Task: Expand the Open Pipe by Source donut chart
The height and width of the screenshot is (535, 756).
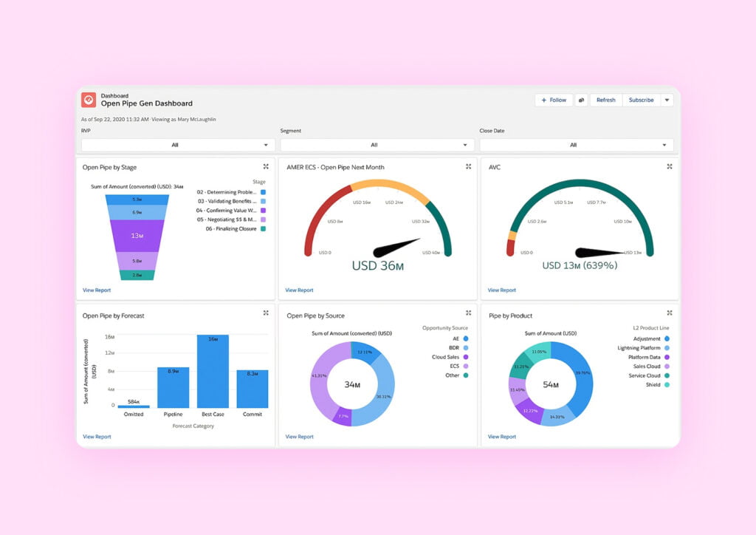Action: click(468, 313)
